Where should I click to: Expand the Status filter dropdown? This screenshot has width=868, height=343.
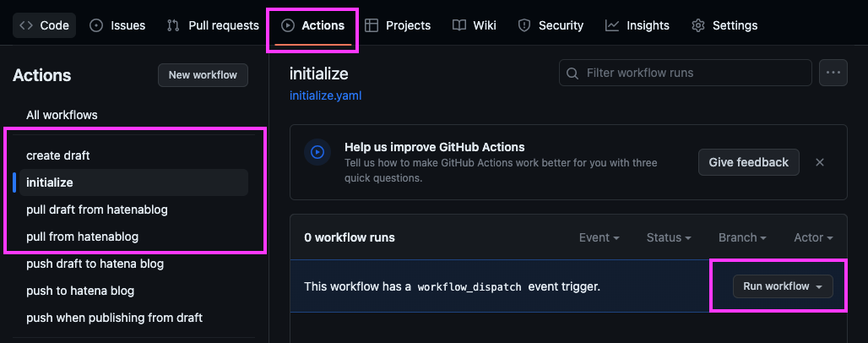[669, 237]
